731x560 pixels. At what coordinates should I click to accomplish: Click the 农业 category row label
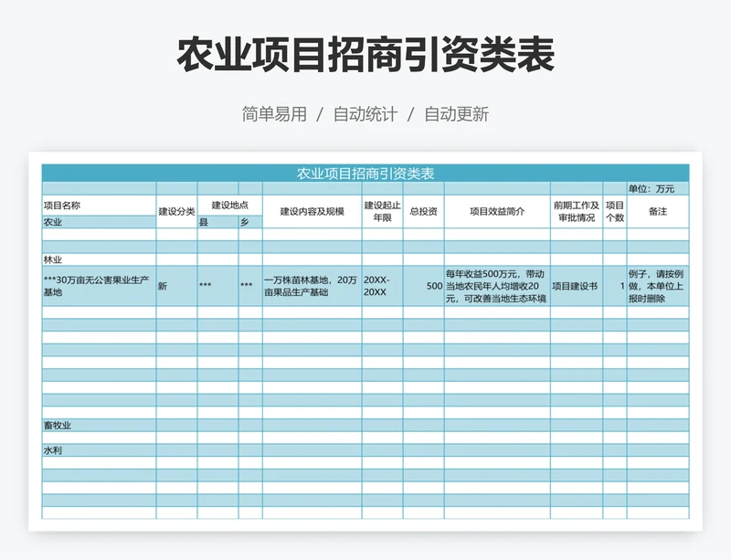point(99,222)
